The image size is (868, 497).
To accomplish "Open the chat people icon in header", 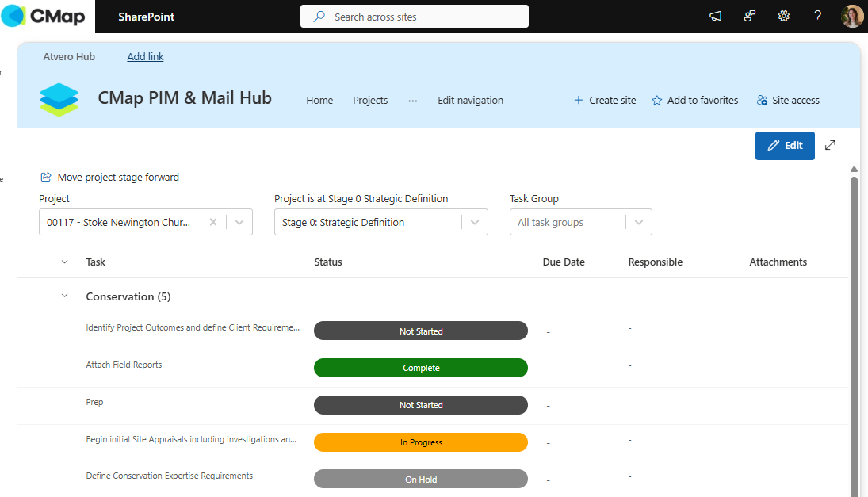I will point(750,16).
